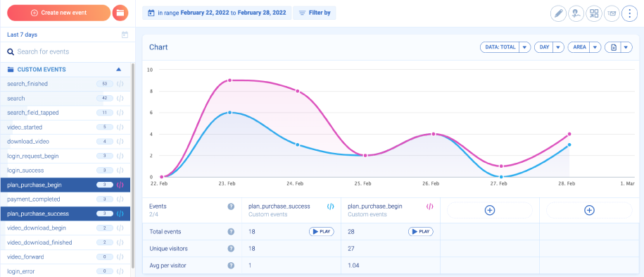Open the DATA: TOTAL dropdown arrow
This screenshot has width=644, height=277.
pyautogui.click(x=524, y=47)
